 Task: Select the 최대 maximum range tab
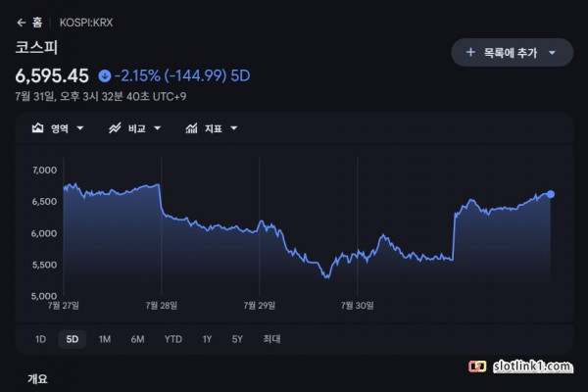coord(271,339)
